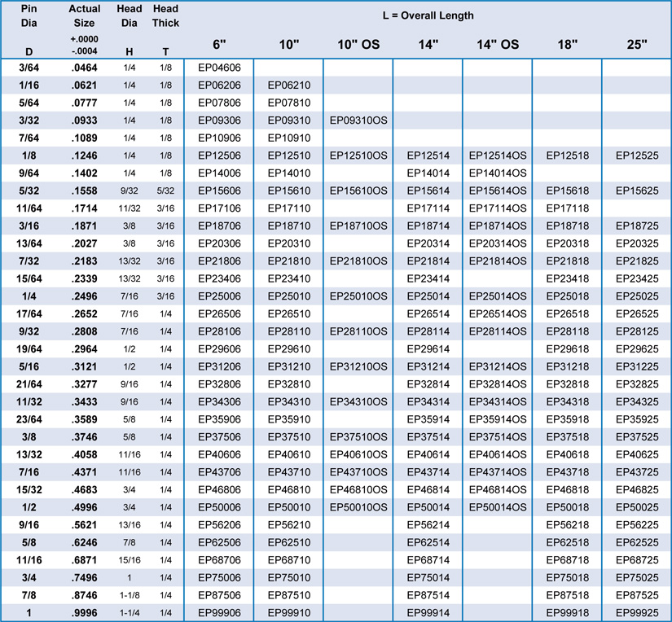Screen dimensions: 672x622
Task: Click part number EP62518
Action: [x=566, y=542]
